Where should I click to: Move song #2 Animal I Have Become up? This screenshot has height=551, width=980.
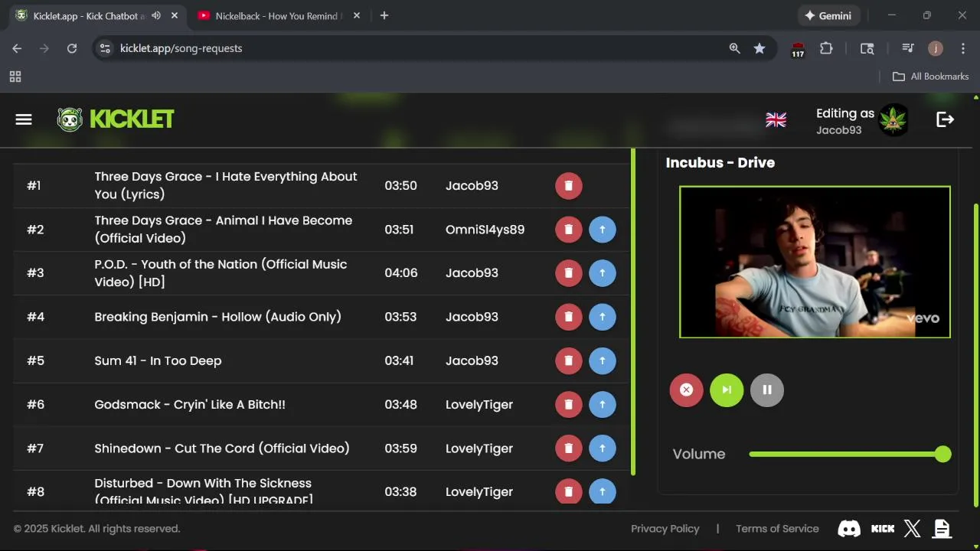click(x=603, y=230)
